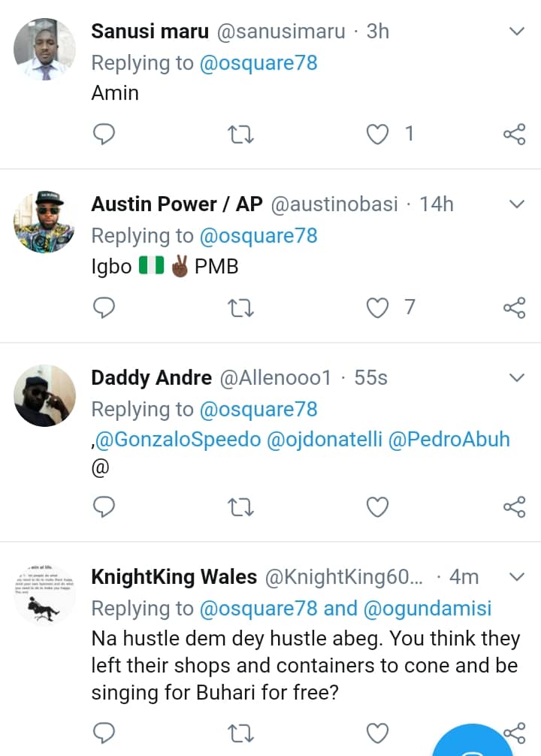Image resolution: width=541 pixels, height=756 pixels.
Task: Reply to Austin Power's tweet
Action: [x=104, y=307]
